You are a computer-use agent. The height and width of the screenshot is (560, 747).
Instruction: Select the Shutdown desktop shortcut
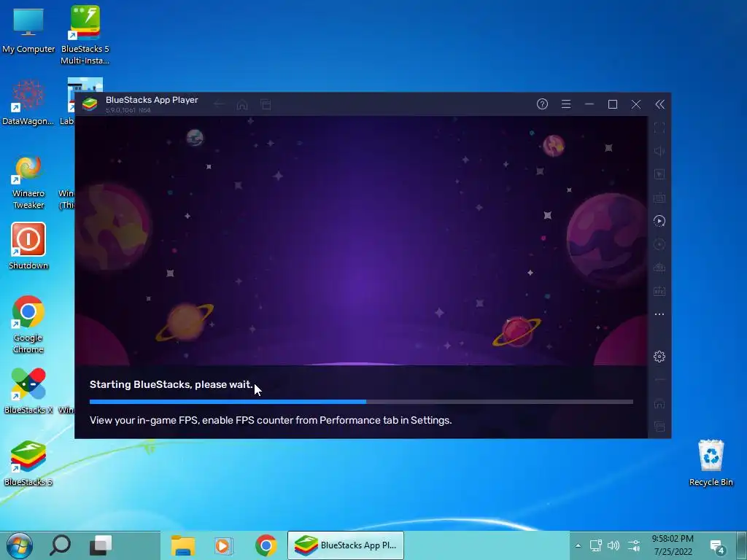(28, 246)
